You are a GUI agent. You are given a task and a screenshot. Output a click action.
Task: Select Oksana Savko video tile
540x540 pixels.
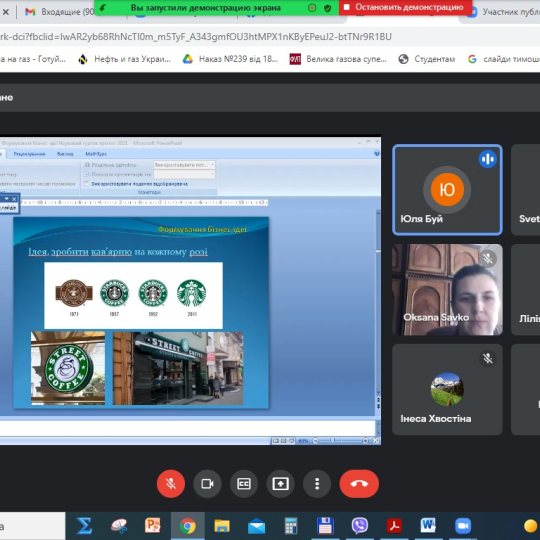447,290
